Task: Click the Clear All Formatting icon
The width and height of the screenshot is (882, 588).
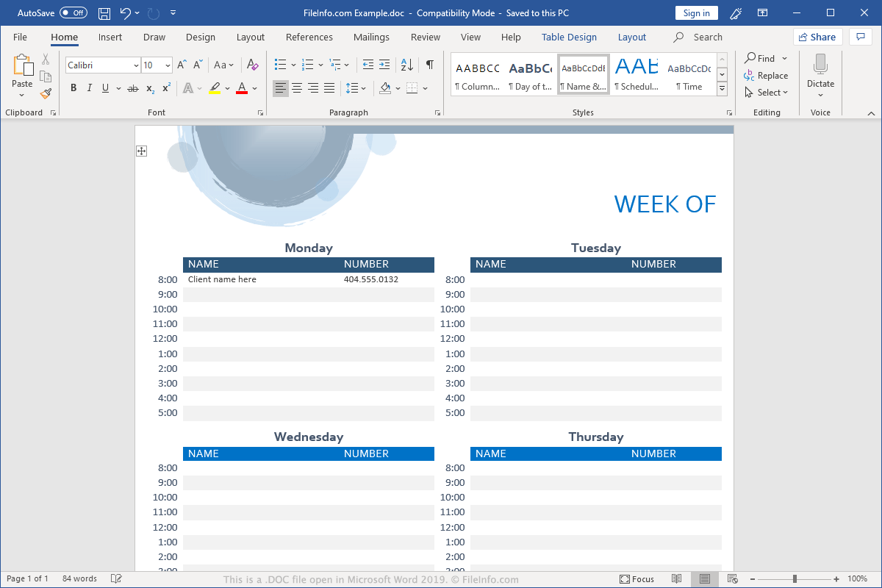Action: pos(252,65)
